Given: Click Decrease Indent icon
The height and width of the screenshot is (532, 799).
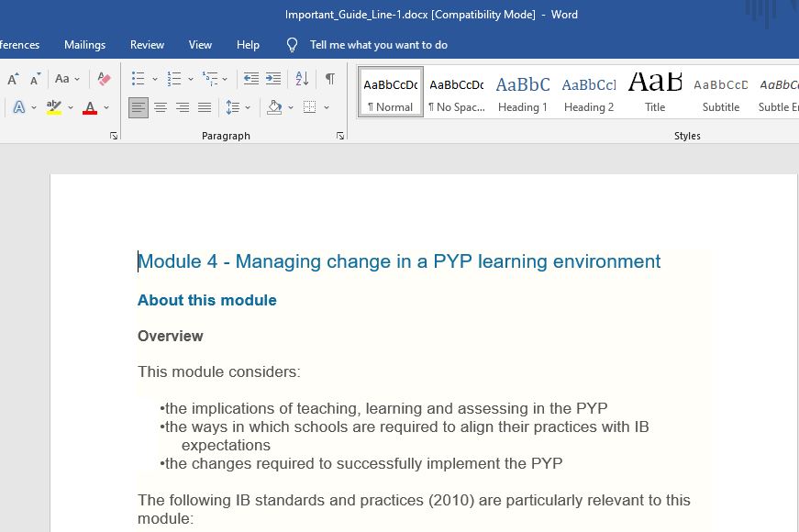Looking at the screenshot, I should pos(250,79).
